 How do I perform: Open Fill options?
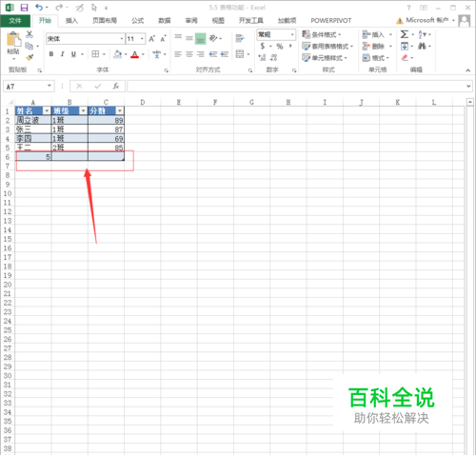[x=405, y=46]
